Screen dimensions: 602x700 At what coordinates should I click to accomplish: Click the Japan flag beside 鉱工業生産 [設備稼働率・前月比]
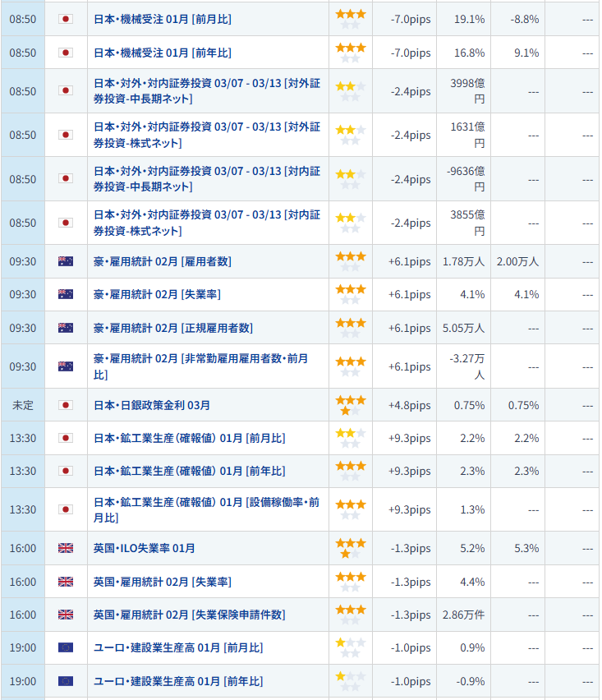pyautogui.click(x=66, y=509)
